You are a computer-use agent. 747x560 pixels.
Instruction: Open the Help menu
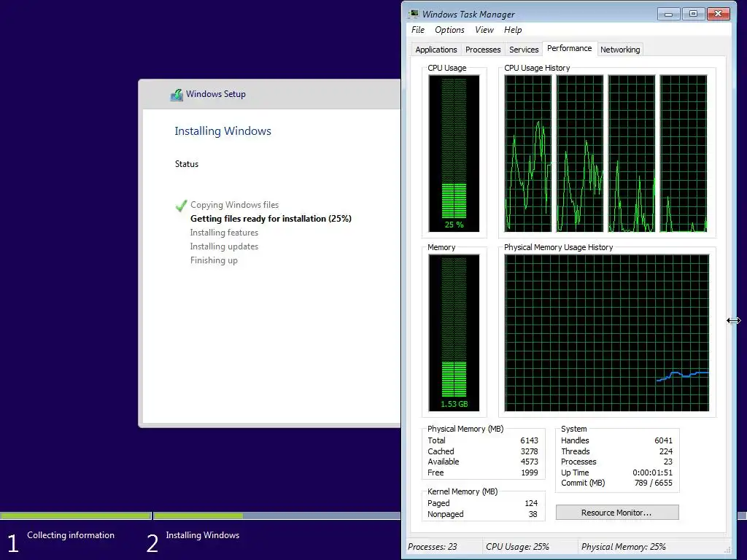click(513, 30)
